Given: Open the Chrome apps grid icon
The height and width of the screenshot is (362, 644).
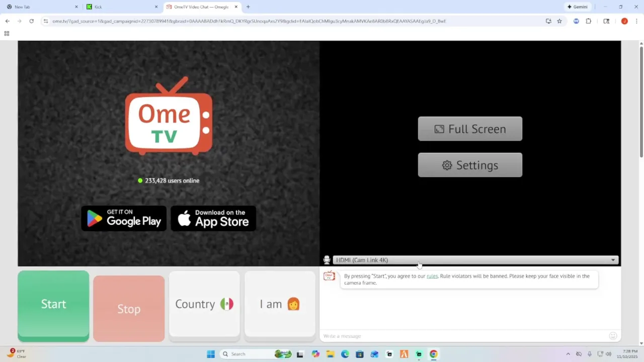Looking at the screenshot, I should [x=7, y=33].
